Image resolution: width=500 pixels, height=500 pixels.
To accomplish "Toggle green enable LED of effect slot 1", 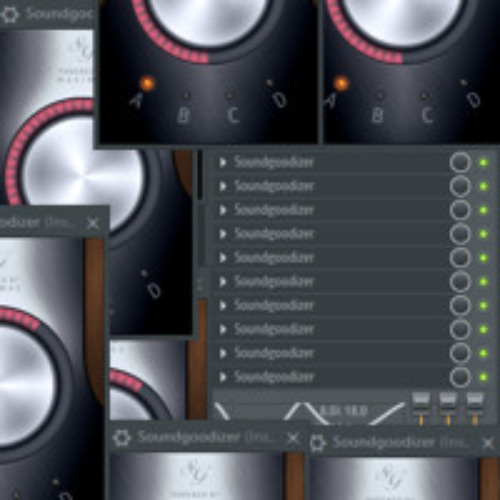I will [x=483, y=163].
